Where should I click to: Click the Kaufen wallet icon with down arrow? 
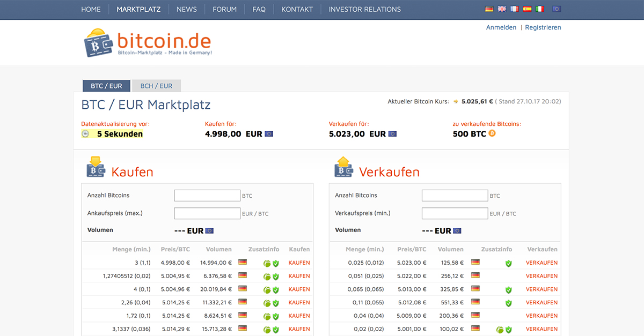click(96, 167)
